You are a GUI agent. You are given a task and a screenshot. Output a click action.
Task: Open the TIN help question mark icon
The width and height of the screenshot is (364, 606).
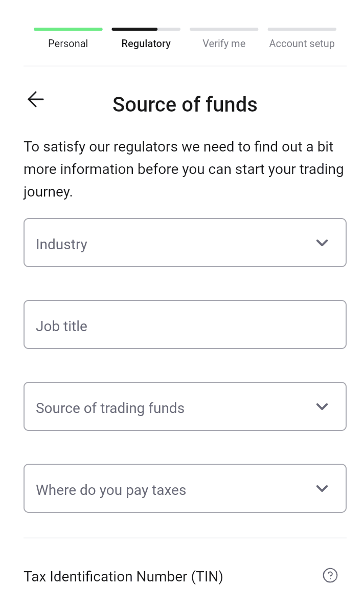(x=330, y=575)
